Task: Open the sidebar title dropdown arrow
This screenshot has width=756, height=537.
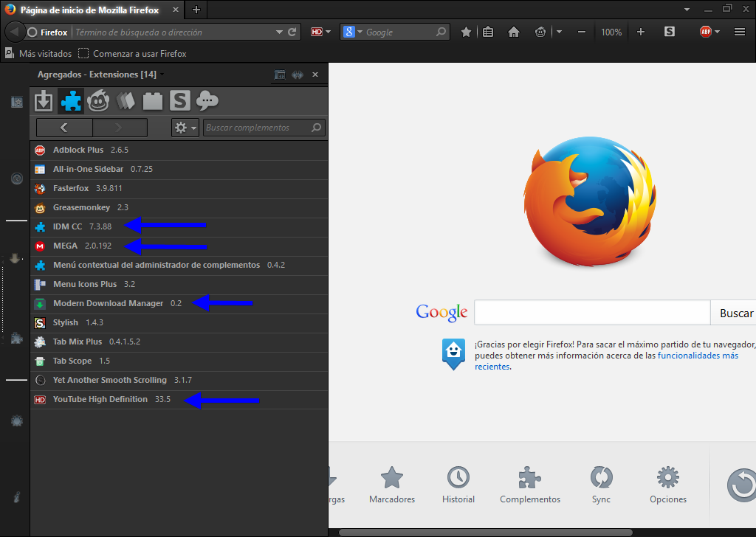Action: [x=162, y=75]
